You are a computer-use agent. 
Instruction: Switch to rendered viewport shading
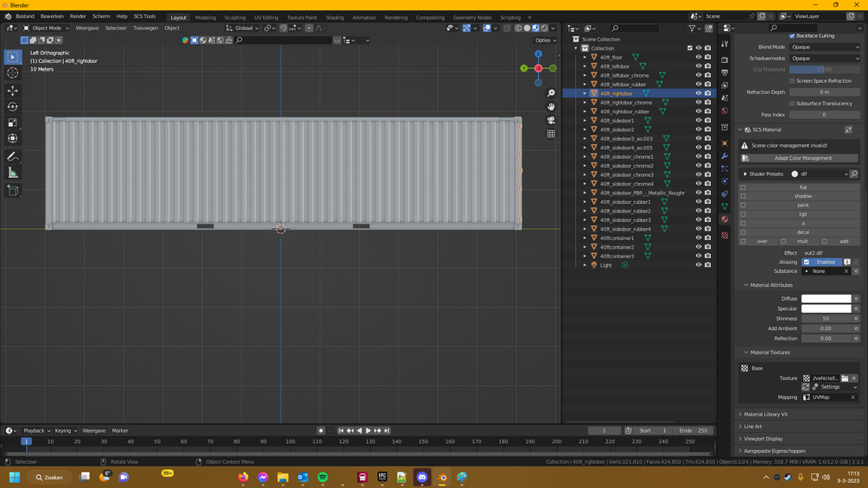[x=544, y=29]
